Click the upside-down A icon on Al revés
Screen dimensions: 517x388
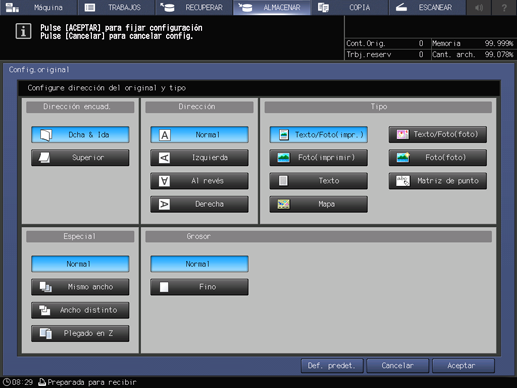click(x=164, y=181)
